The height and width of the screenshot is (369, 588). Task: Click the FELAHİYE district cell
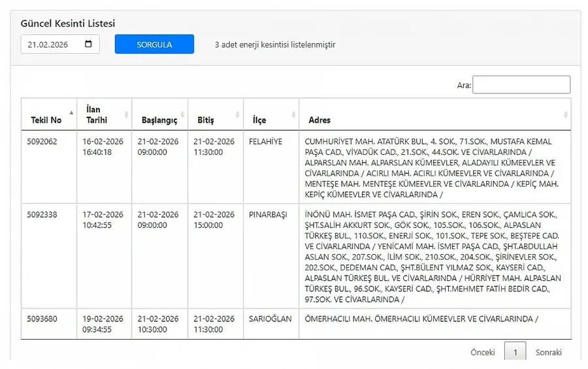(x=265, y=142)
